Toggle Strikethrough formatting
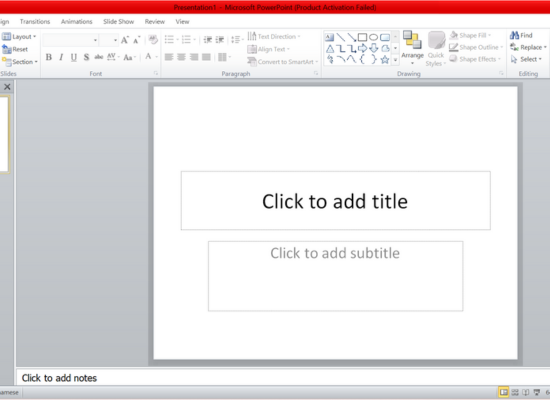This screenshot has height=400, width=550. click(x=99, y=57)
